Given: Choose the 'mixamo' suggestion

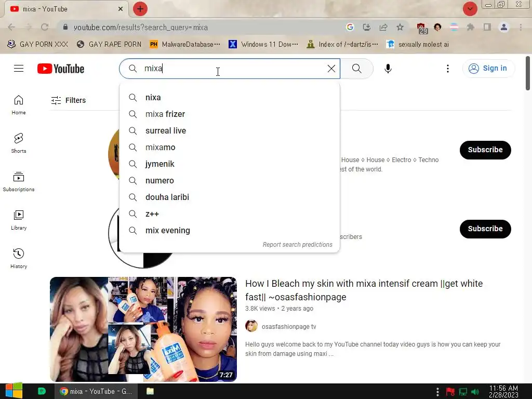Looking at the screenshot, I should pos(230,147).
